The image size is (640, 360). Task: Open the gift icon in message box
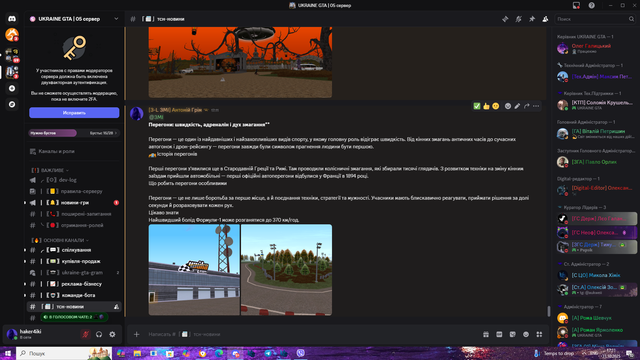point(486,334)
